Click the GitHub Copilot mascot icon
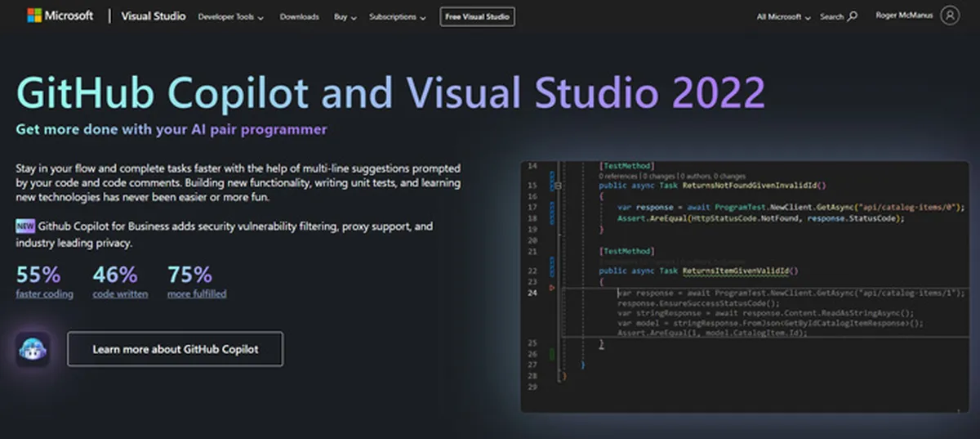The width and height of the screenshot is (980, 439). pyautogui.click(x=33, y=349)
